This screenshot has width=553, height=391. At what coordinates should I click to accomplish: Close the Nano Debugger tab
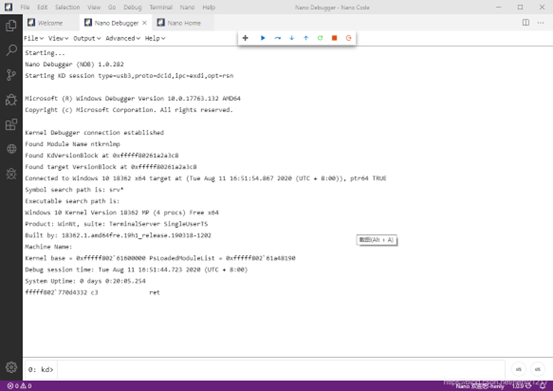144,23
